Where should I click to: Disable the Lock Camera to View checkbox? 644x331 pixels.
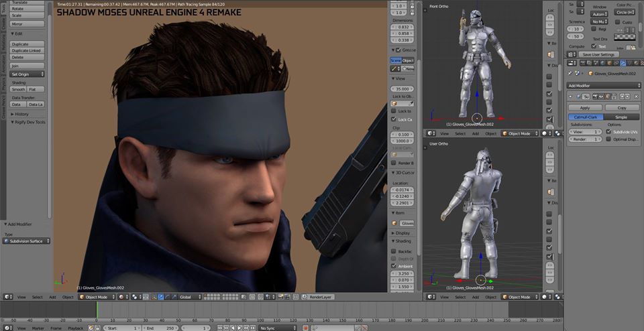point(394,119)
